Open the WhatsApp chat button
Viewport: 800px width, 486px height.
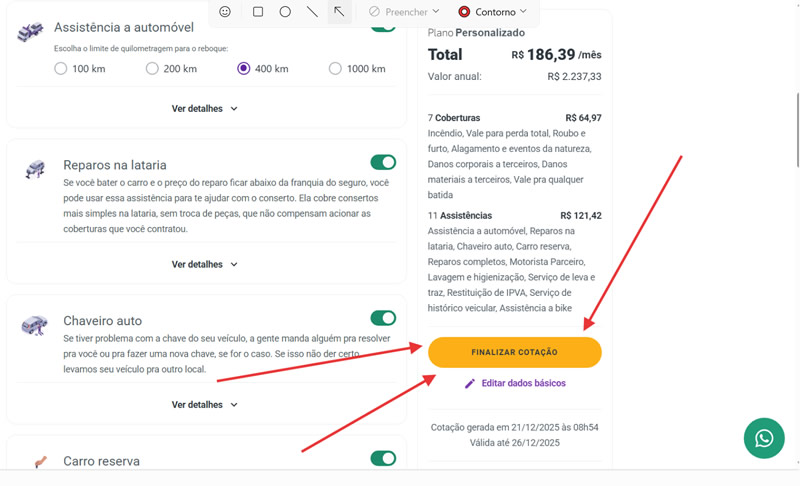[x=764, y=438]
